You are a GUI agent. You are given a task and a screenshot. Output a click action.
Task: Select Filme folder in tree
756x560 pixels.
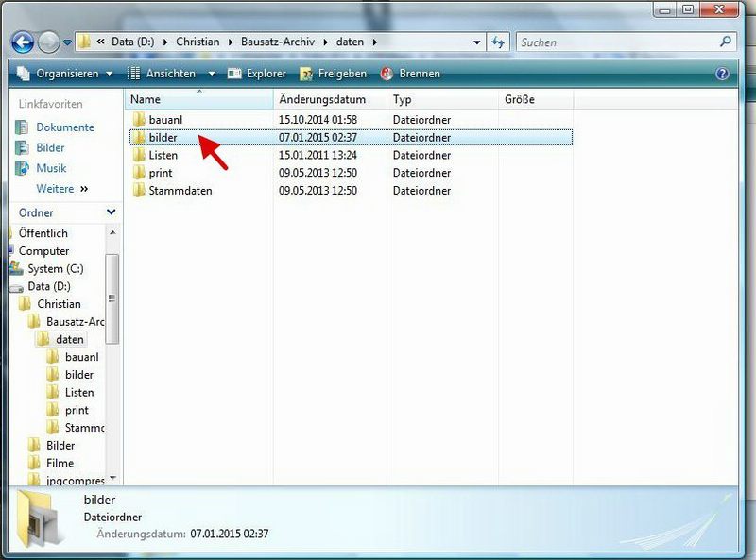[x=60, y=463]
